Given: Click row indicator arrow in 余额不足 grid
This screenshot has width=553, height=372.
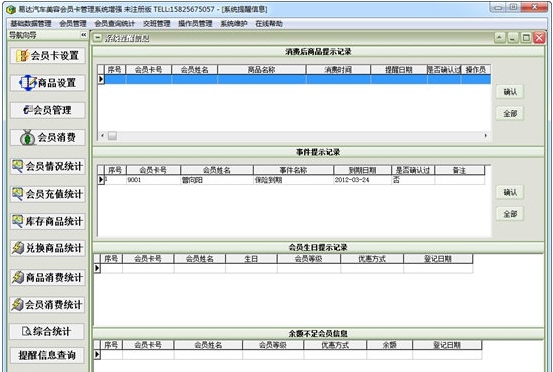Looking at the screenshot, I should (97, 354).
